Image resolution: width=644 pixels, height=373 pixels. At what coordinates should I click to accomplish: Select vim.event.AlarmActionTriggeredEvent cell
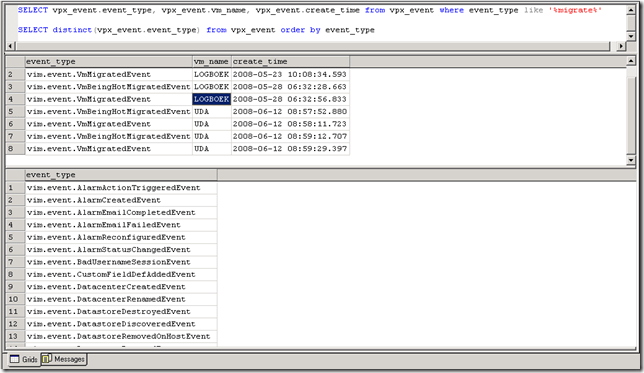121,188
